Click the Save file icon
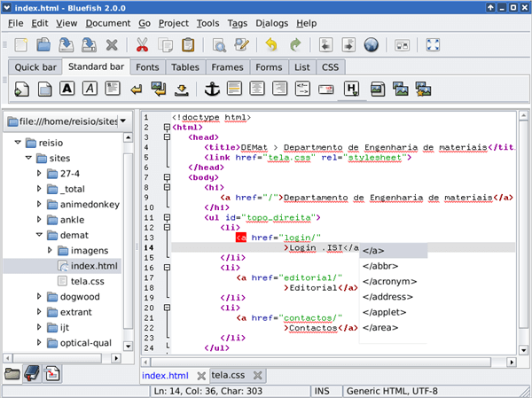This screenshot has width=532, height=398. pos(65,44)
